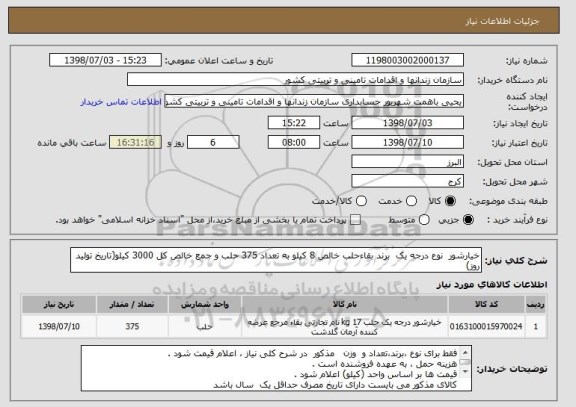Viewport: 576px width, 407px height.
Task: Click product code 0163100015970024 cell
Action: (486, 327)
